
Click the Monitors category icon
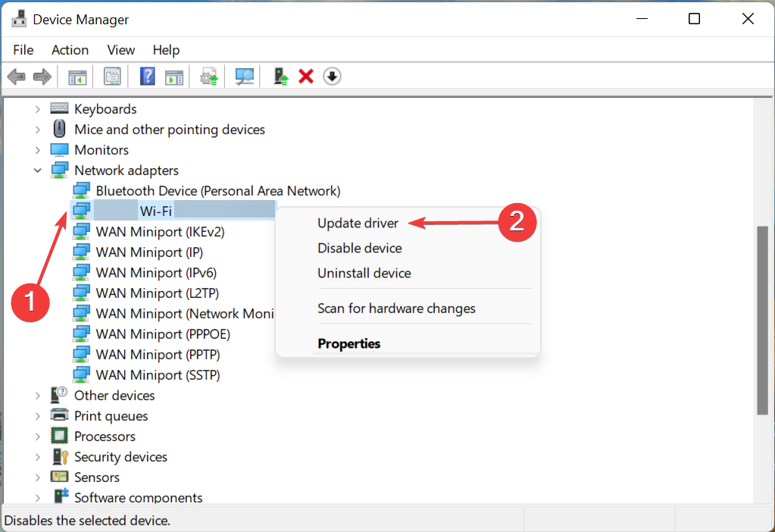59,149
